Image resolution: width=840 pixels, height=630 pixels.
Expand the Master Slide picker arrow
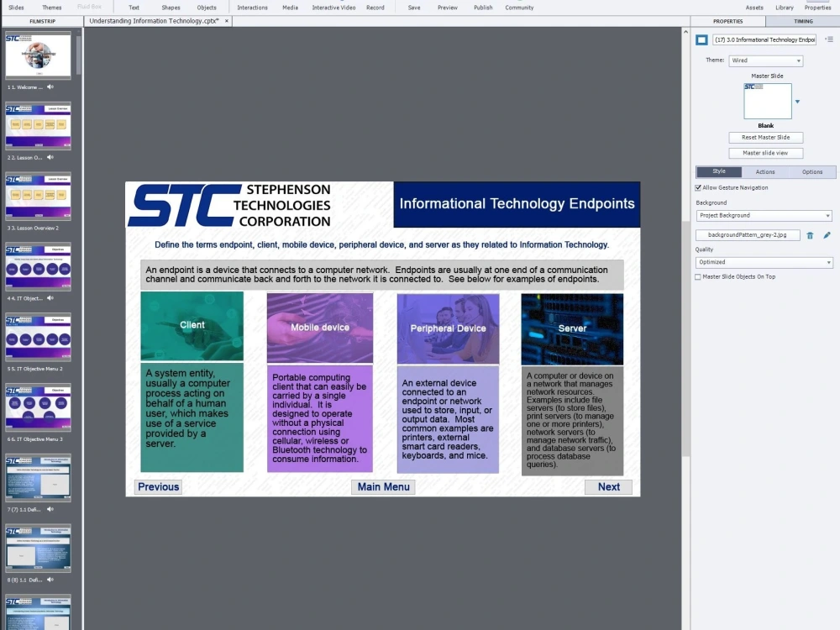pyautogui.click(x=797, y=102)
